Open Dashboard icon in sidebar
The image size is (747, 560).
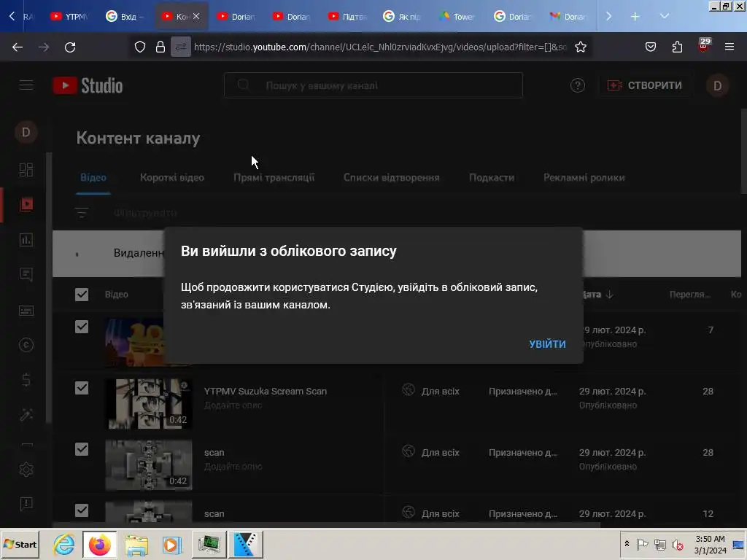(x=26, y=169)
